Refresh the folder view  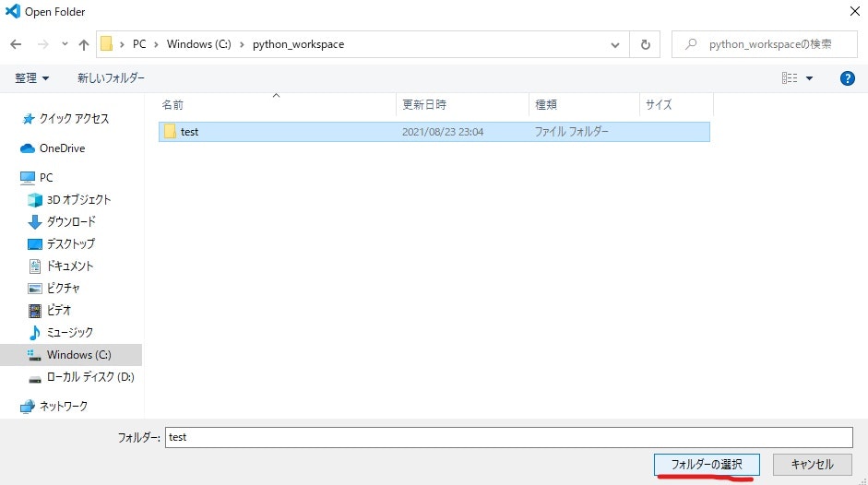coord(645,44)
